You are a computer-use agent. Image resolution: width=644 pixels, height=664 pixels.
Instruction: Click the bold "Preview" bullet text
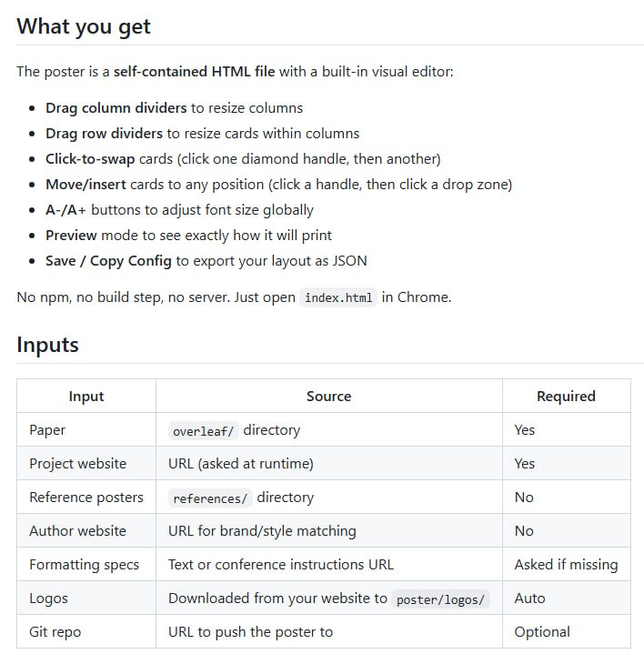[x=71, y=236]
